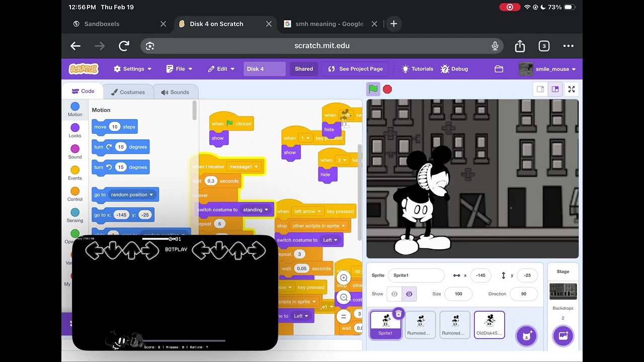Switch to the Costumes tab
Image resolution: width=644 pixels, height=362 pixels.
(128, 92)
